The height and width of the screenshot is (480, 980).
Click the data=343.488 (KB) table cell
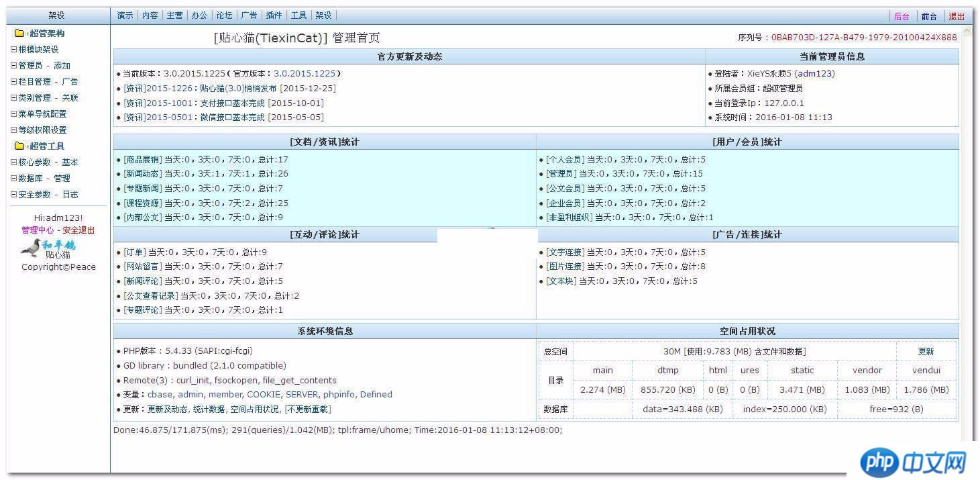(683, 409)
